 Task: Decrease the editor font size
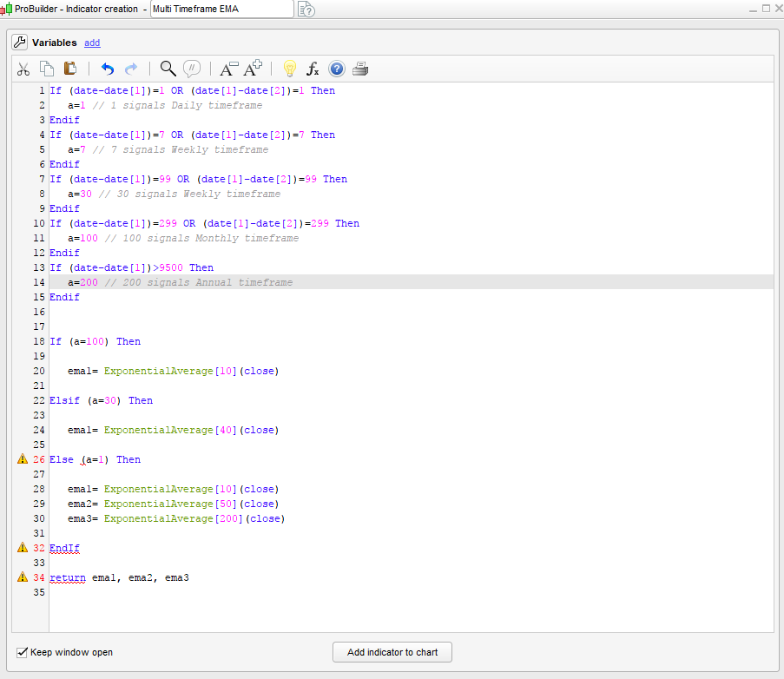point(229,69)
